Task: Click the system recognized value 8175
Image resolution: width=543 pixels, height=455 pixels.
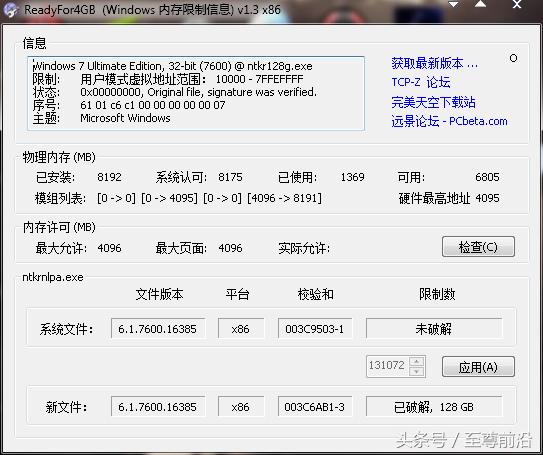Action: (230, 177)
